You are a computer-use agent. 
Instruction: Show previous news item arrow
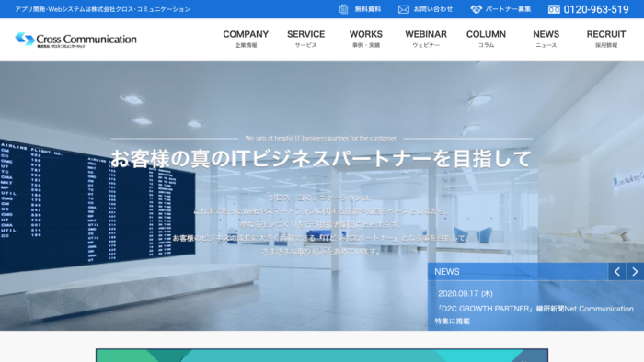point(617,271)
